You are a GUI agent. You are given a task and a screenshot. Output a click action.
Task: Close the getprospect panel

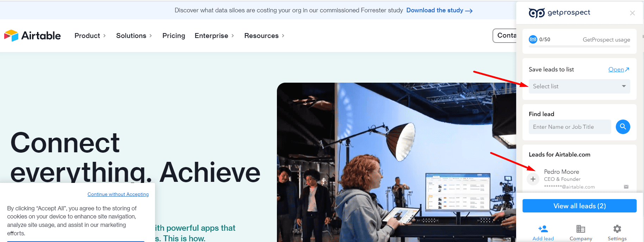point(632,13)
